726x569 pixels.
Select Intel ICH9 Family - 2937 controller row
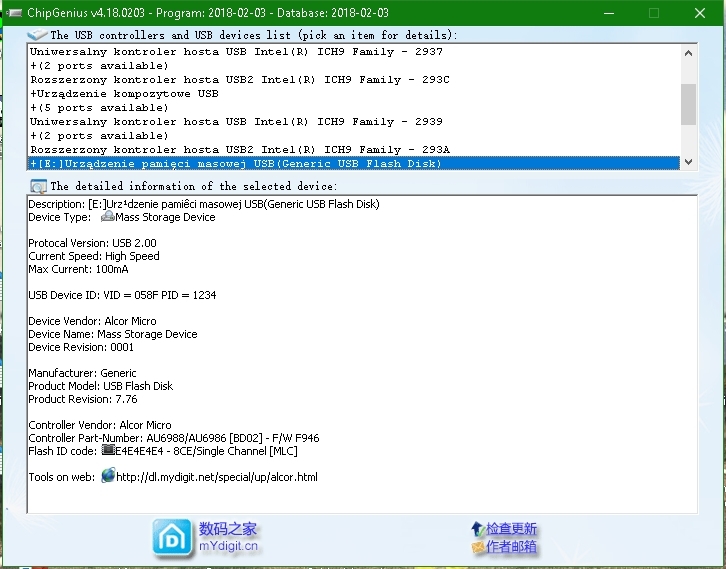353,51
